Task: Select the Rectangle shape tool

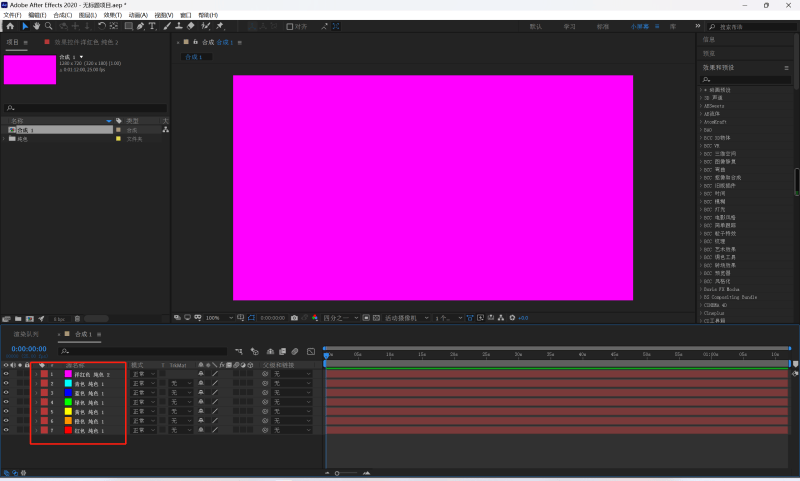Action: (126, 26)
